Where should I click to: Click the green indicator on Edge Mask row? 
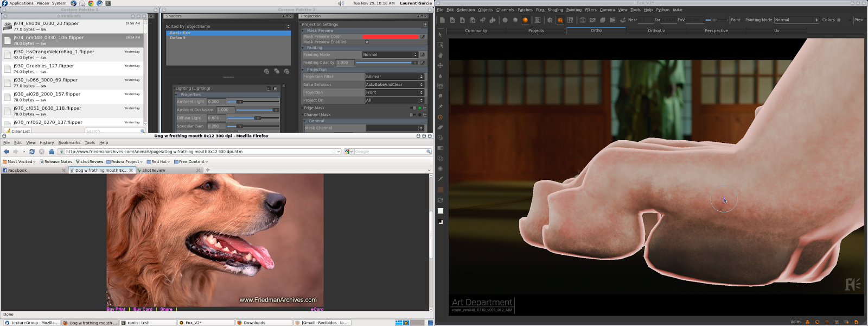(420, 108)
